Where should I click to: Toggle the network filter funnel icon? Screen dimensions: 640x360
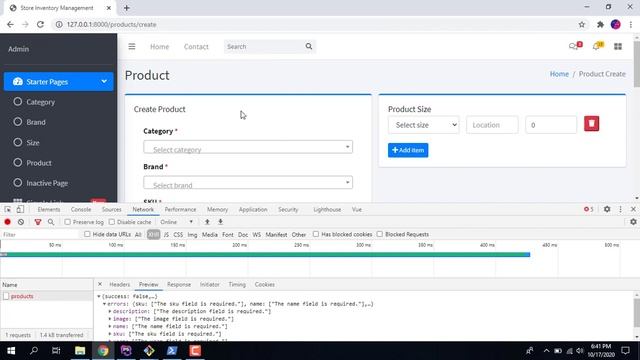click(38, 222)
